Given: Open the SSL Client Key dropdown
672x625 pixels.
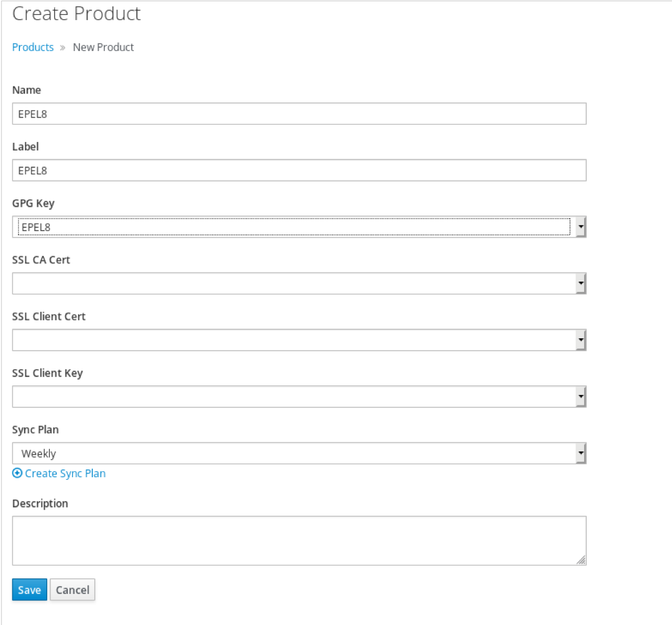Looking at the screenshot, I should click(297, 396).
